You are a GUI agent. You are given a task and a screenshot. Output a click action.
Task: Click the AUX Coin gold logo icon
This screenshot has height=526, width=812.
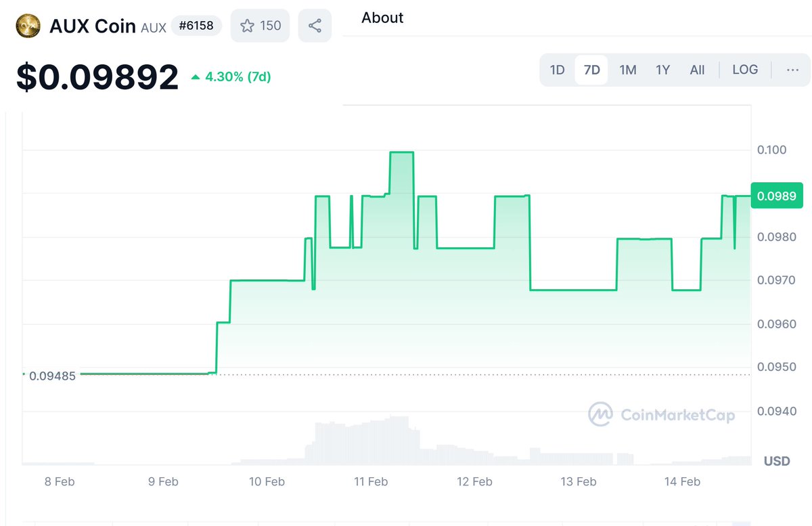(x=29, y=26)
